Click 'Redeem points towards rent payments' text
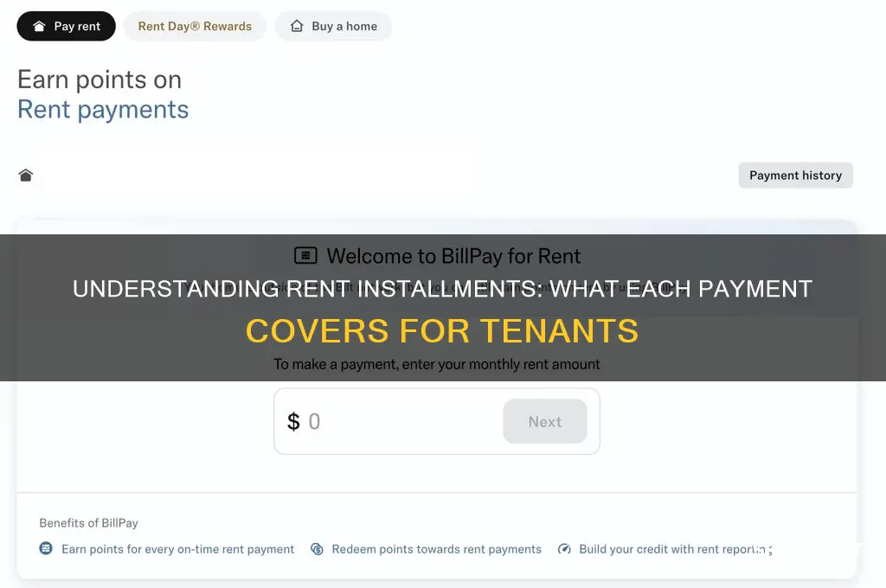Viewport: 886px width, 588px height. tap(436, 549)
